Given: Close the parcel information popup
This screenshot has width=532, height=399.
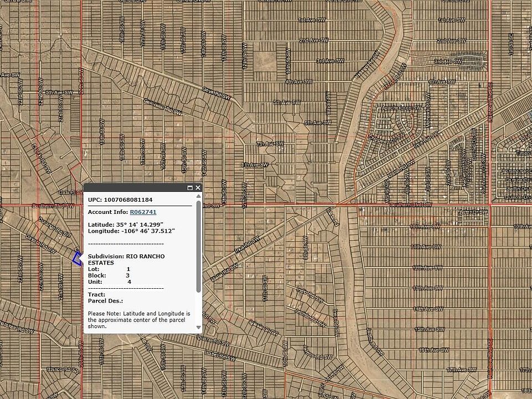Looking at the screenshot, I should point(198,188).
